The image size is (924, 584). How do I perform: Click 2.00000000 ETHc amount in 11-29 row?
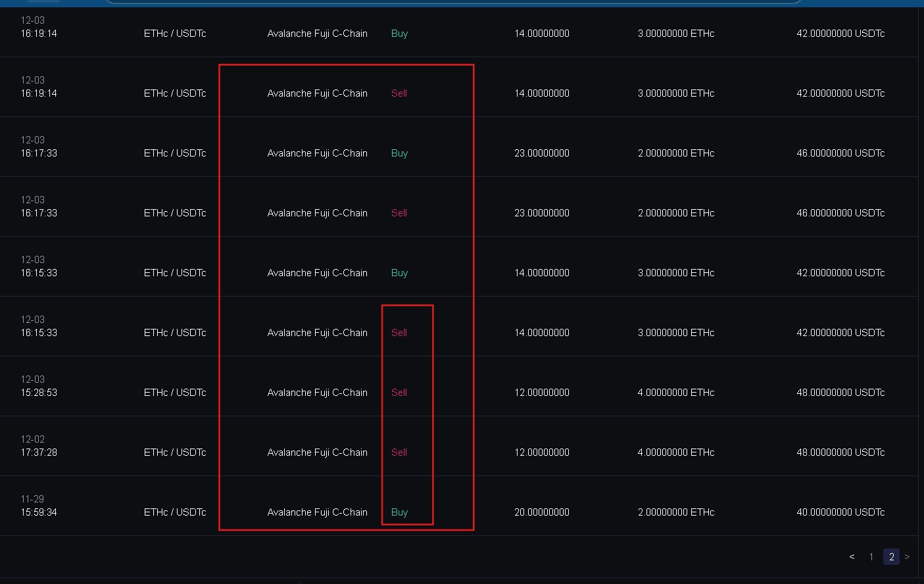coord(675,512)
